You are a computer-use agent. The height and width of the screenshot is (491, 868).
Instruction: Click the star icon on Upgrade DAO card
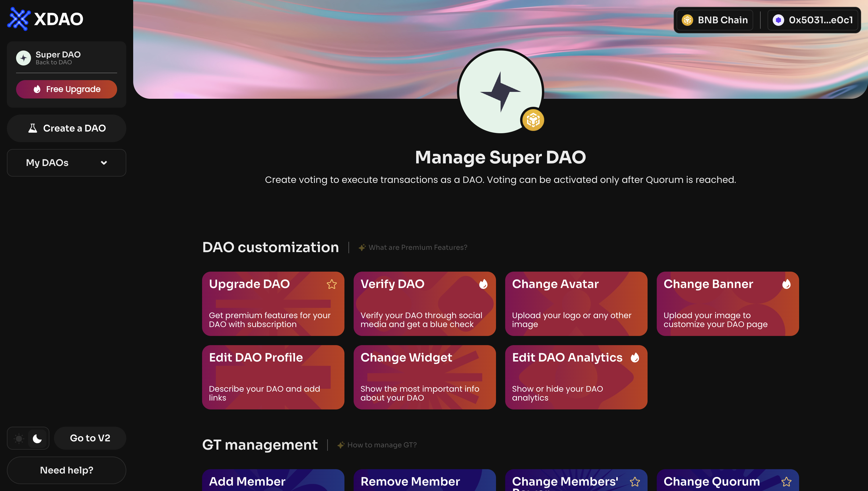tap(332, 284)
